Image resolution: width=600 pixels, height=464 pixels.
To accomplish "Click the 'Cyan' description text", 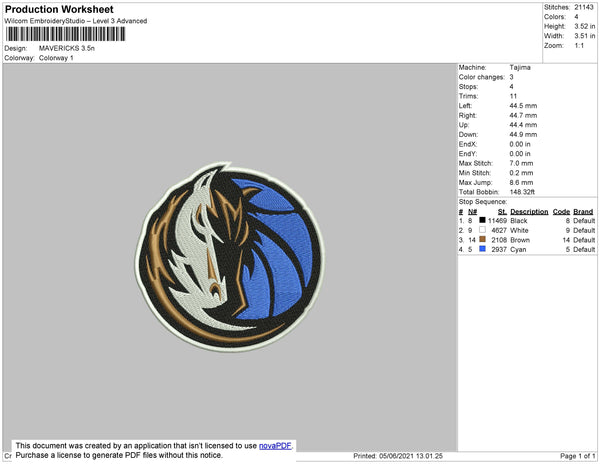I will click(x=518, y=249).
